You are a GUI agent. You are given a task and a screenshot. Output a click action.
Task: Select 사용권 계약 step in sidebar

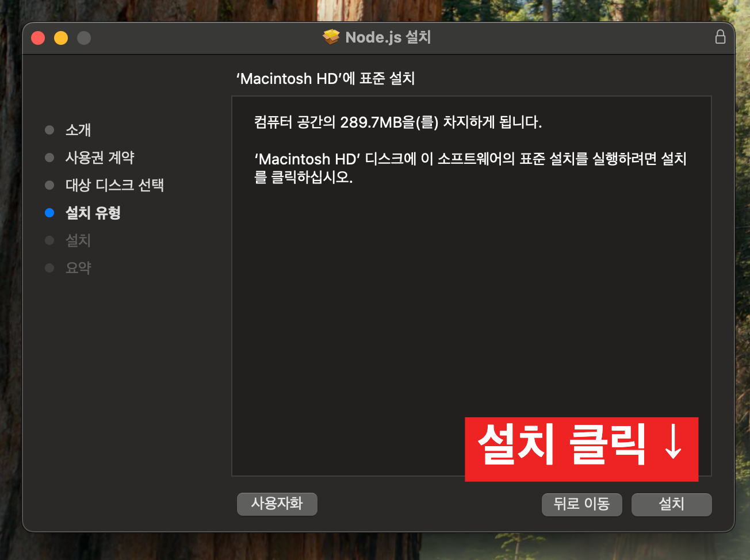pos(100,158)
